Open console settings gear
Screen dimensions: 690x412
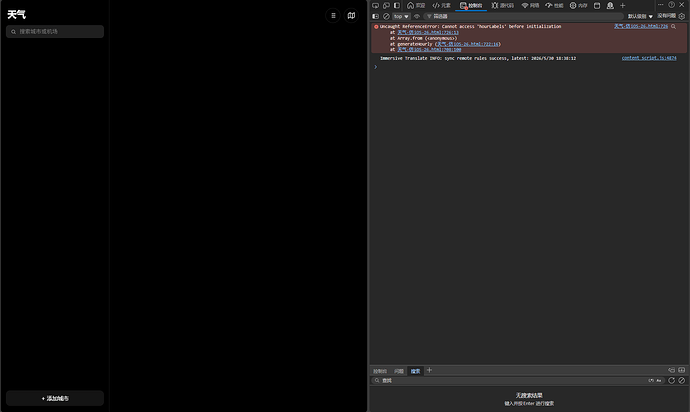click(x=682, y=16)
